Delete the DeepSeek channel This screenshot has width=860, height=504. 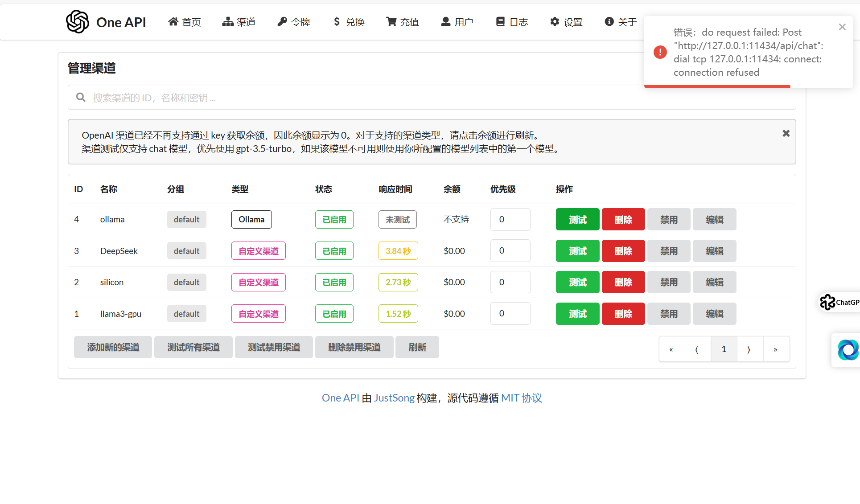pyautogui.click(x=623, y=251)
